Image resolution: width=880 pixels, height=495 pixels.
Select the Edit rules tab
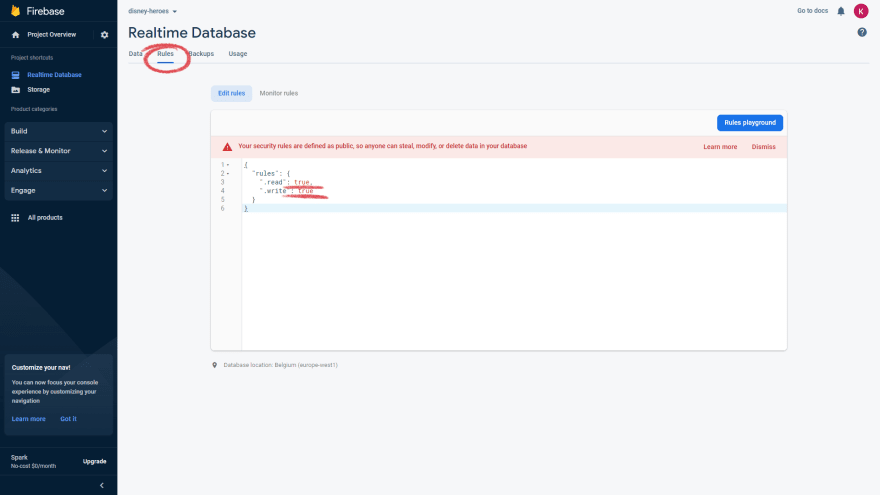231,93
